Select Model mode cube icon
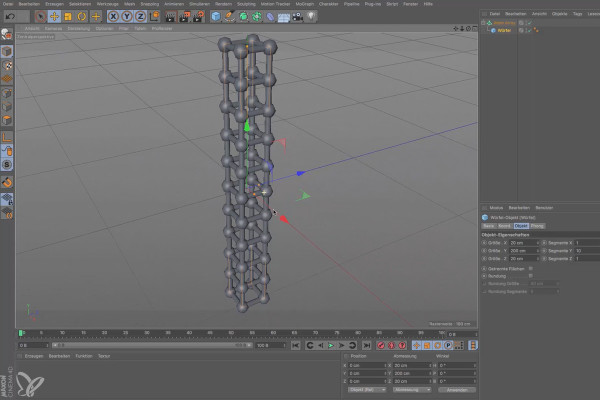Screen dimensions: 600x400 click(x=7, y=51)
